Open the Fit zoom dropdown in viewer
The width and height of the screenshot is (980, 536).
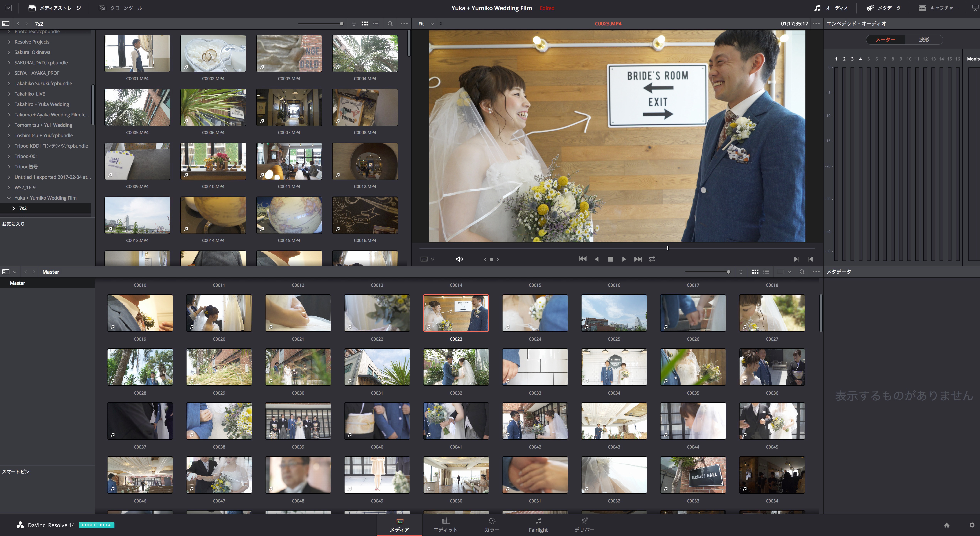(x=426, y=24)
